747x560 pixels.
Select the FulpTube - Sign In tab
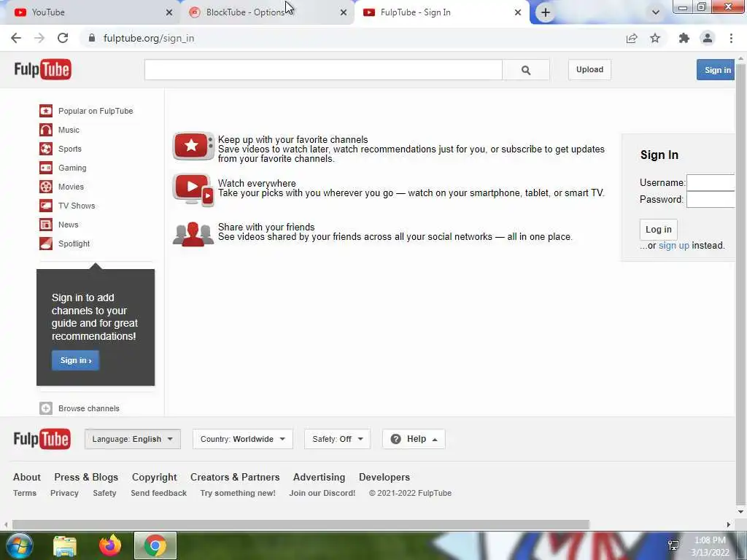(441, 12)
